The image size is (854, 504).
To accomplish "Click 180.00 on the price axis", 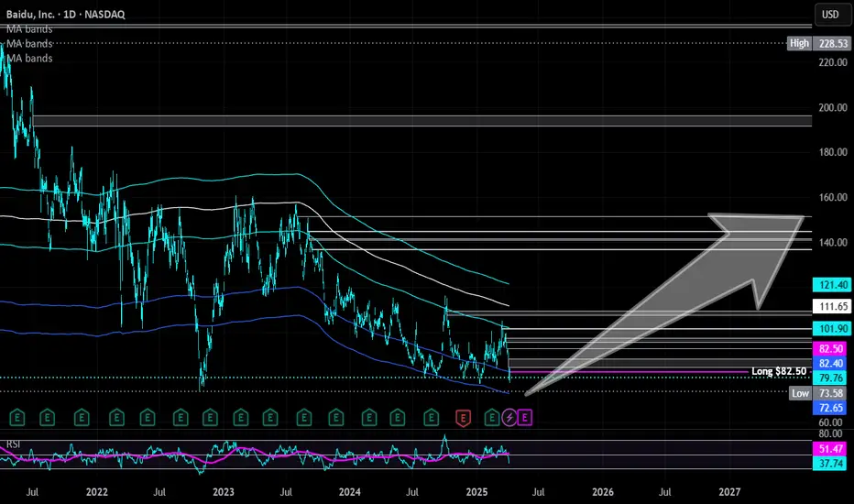I will click(833, 152).
